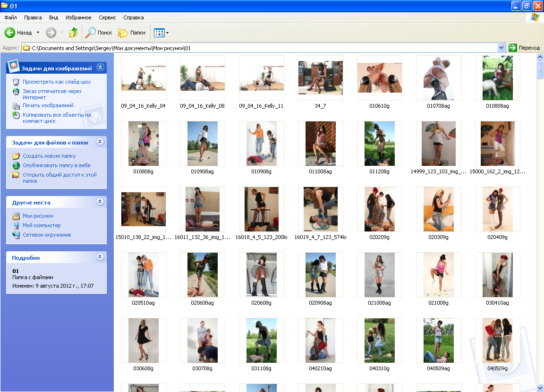Click the scrollbar down arrow
The image size is (544, 392).
tap(540, 387)
